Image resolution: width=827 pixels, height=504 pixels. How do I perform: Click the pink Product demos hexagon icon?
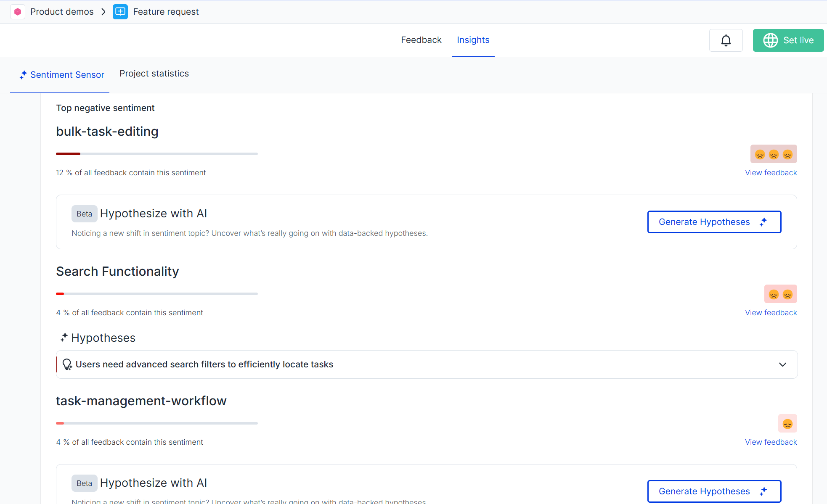[18, 12]
